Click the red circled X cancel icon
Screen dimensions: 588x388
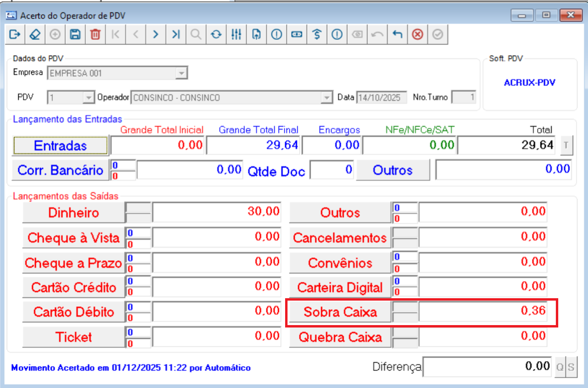418,35
